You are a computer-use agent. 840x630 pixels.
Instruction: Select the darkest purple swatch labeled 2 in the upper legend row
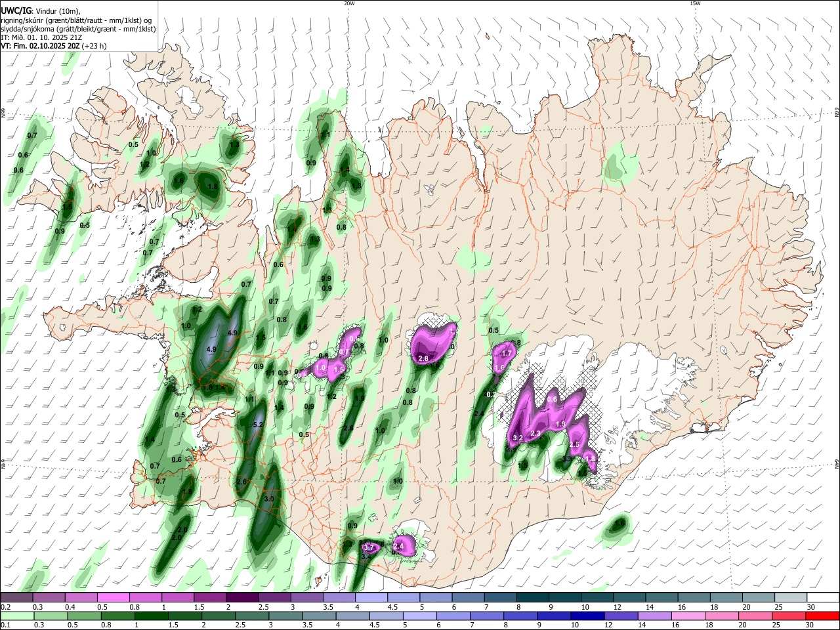point(241,598)
